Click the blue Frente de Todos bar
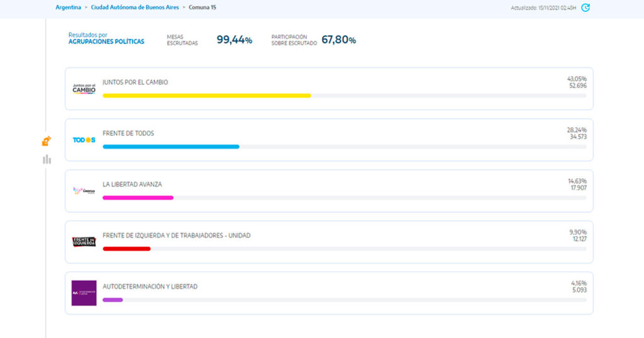 (171, 146)
